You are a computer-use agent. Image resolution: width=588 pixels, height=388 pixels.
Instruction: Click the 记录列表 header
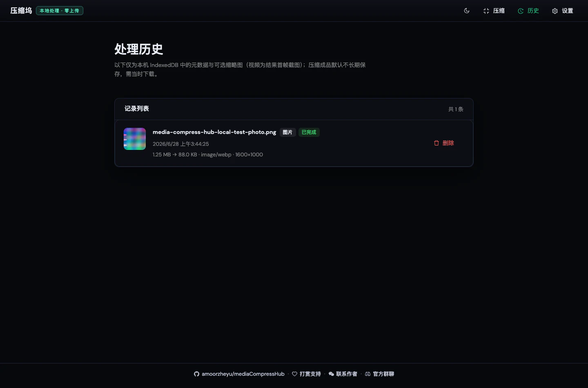pos(137,109)
